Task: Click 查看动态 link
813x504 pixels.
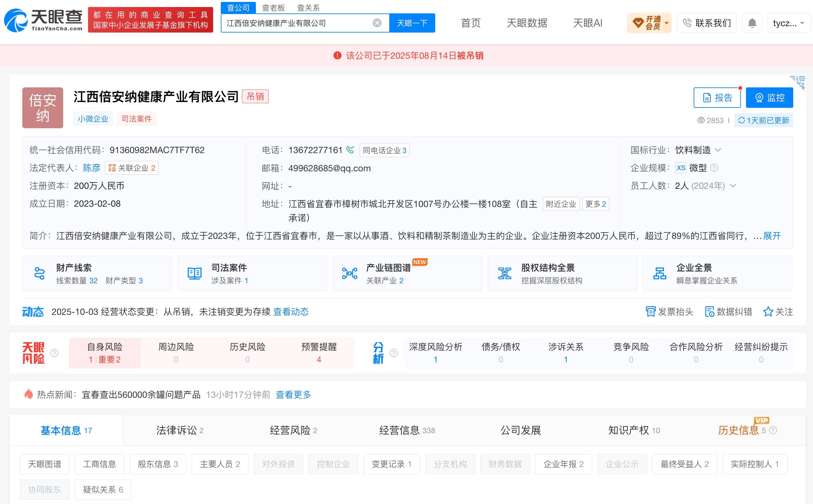Action: tap(291, 312)
